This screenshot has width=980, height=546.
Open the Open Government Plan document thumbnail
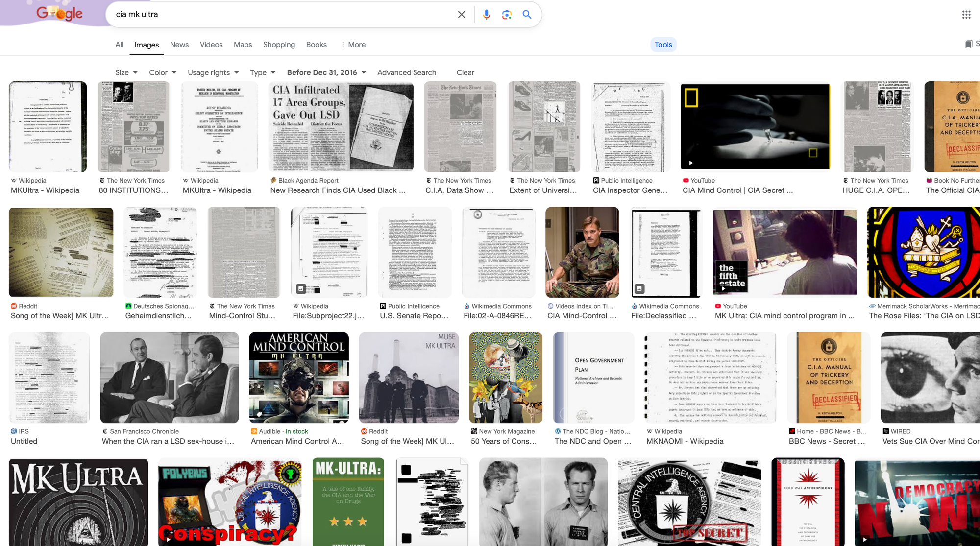coord(593,378)
